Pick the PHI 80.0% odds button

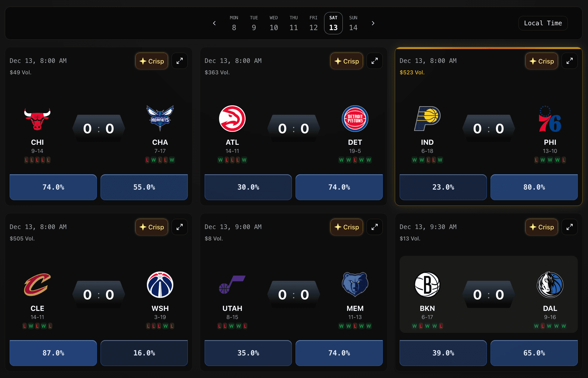534,187
